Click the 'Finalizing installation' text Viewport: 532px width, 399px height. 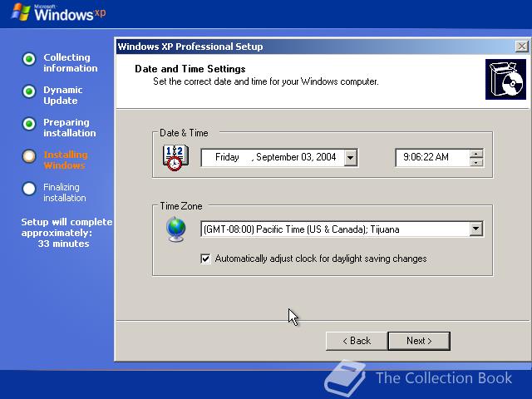[65, 192]
